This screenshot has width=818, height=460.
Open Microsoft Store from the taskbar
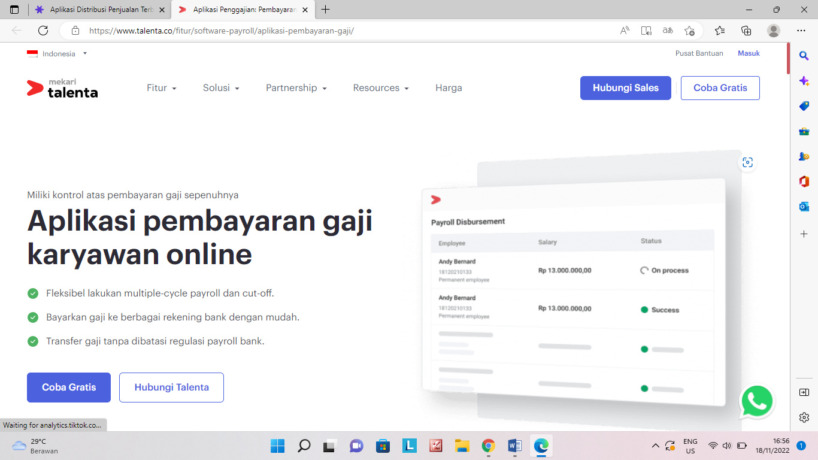383,446
